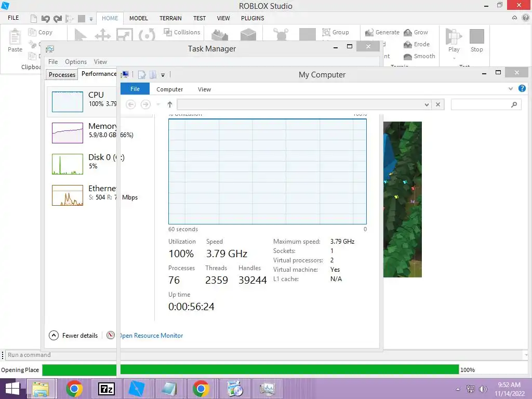Switch to the TEST ribbon tab
The image size is (532, 399).
(199, 18)
